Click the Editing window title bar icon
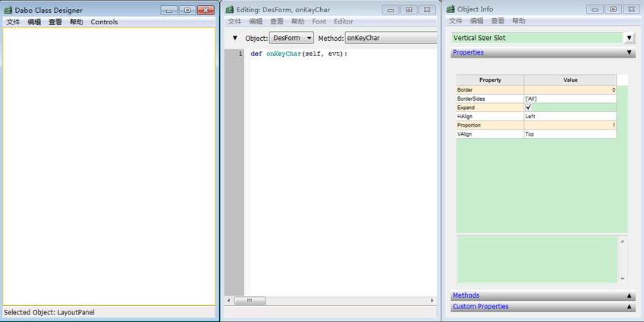644x322 pixels. click(x=229, y=9)
